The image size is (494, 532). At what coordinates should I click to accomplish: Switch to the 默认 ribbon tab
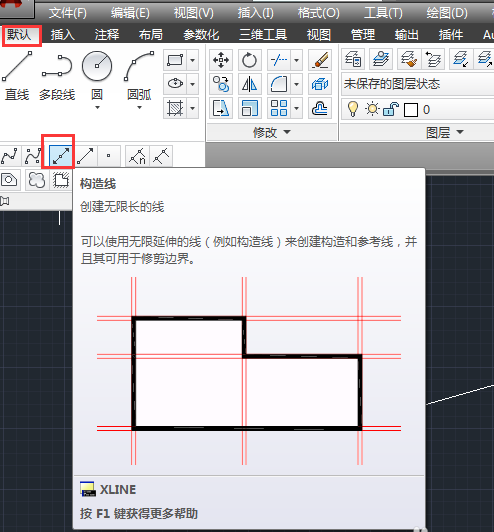click(19, 35)
